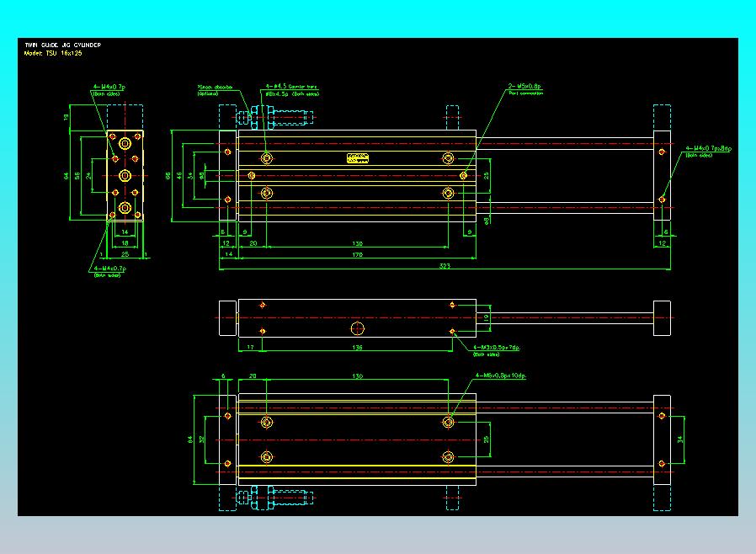The width and height of the screenshot is (756, 554).
Task: Select the 323 overall length dimension
Action: (445, 266)
